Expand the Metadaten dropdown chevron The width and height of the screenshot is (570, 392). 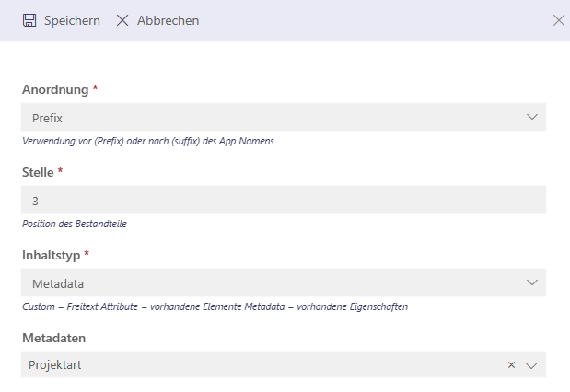[x=531, y=365]
